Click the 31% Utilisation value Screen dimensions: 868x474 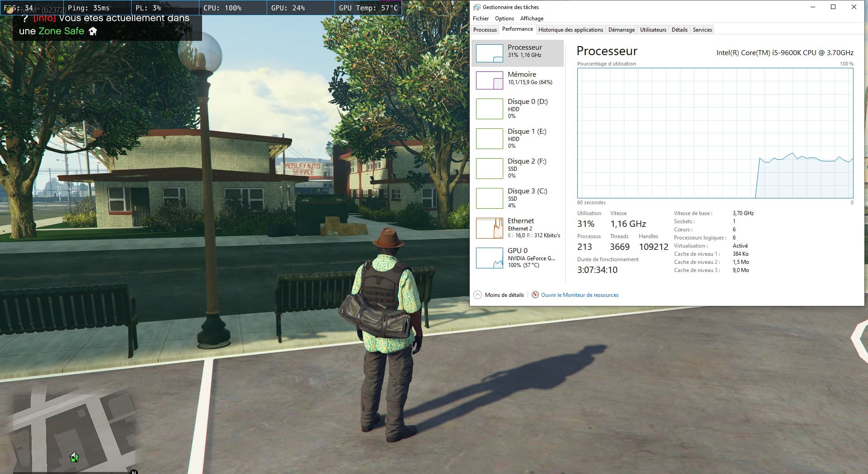tap(585, 224)
